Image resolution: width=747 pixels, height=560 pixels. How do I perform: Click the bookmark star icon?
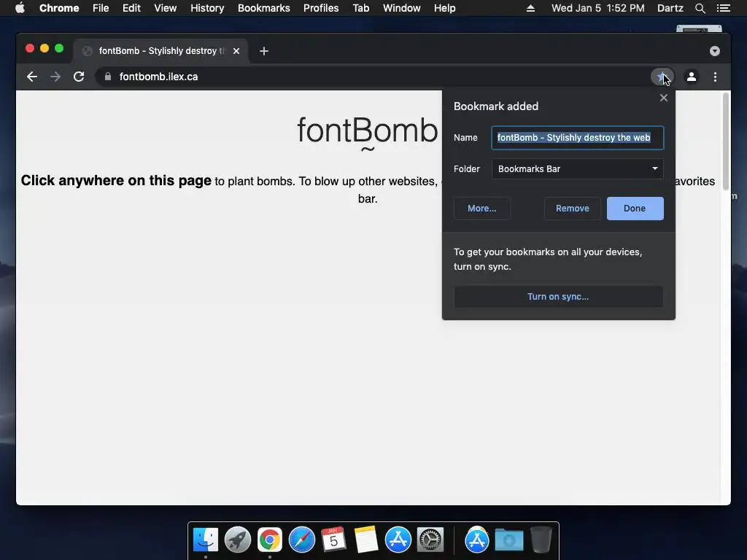[661, 77]
